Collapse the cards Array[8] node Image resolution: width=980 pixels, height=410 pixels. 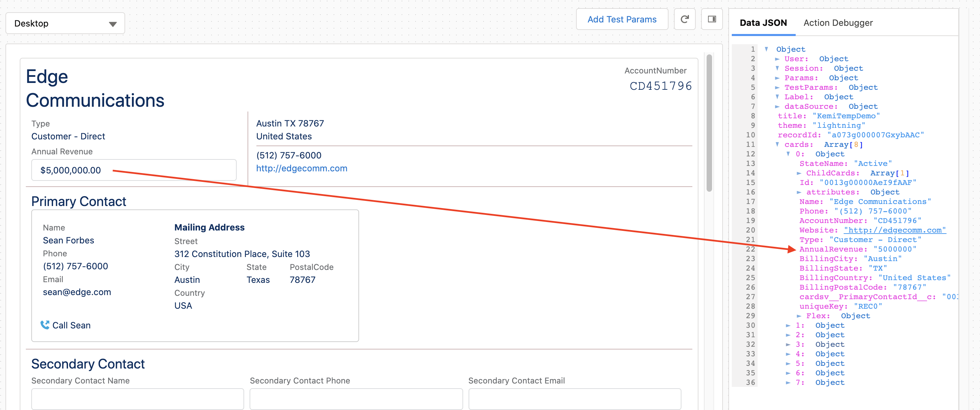(x=777, y=144)
